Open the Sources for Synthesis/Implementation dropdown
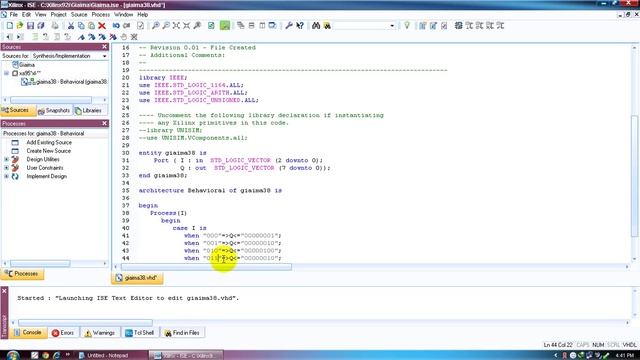640x360 pixels. pyautogui.click(x=104, y=56)
